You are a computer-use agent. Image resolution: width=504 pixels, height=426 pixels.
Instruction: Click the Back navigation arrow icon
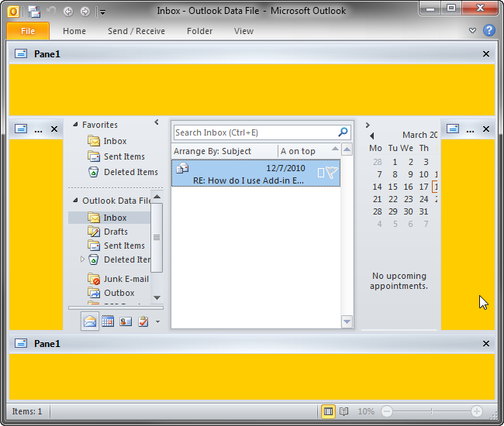[68, 12]
